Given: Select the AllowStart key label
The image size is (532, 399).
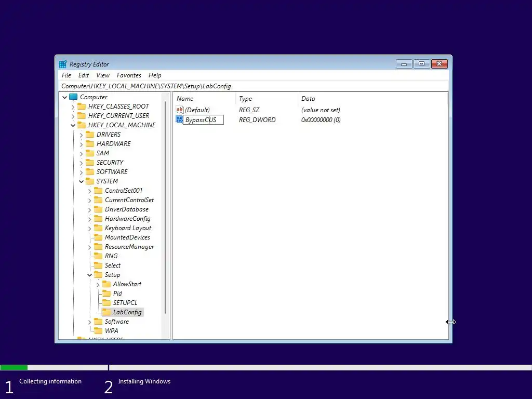Looking at the screenshot, I should [x=127, y=284].
